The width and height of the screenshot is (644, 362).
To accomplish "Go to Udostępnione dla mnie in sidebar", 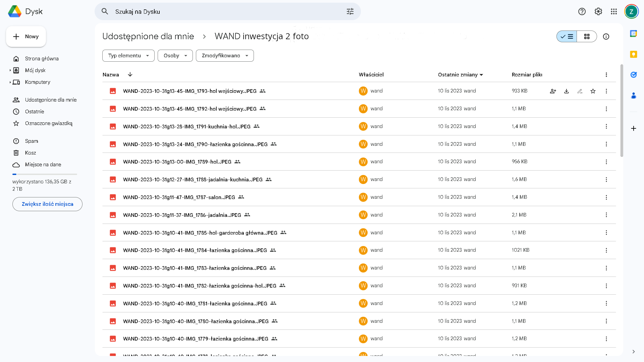I will pyautogui.click(x=51, y=100).
